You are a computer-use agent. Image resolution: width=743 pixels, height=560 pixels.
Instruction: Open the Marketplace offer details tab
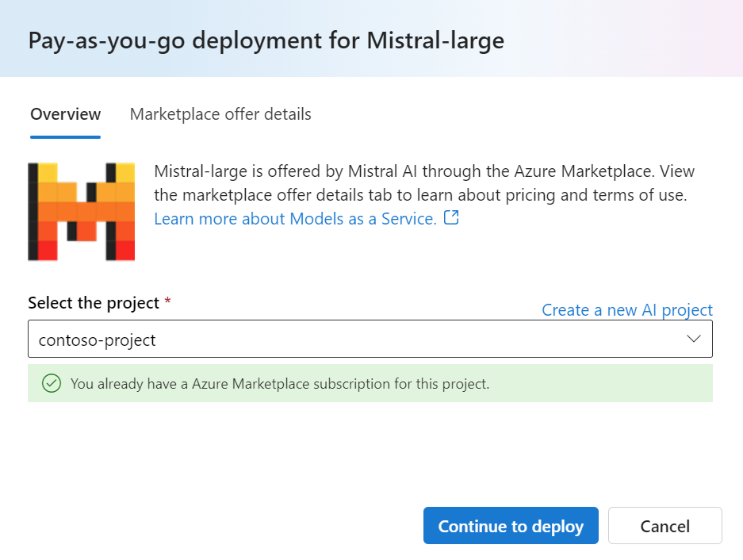pyautogui.click(x=220, y=114)
